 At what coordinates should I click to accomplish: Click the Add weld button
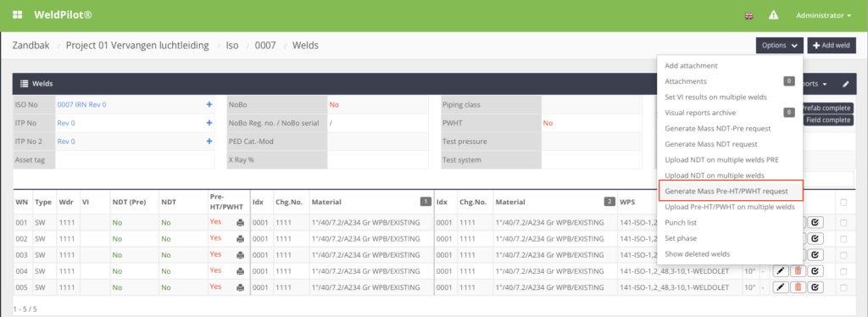point(832,46)
